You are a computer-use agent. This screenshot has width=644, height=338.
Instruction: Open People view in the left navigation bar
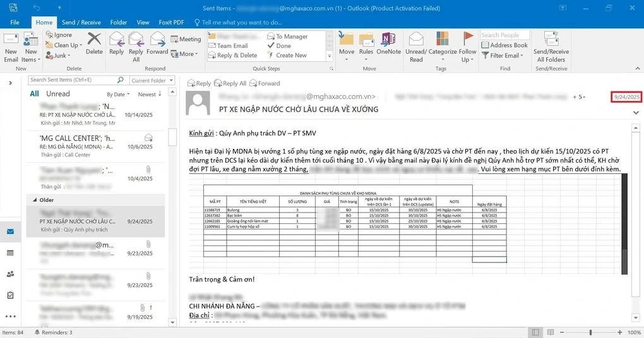10,274
